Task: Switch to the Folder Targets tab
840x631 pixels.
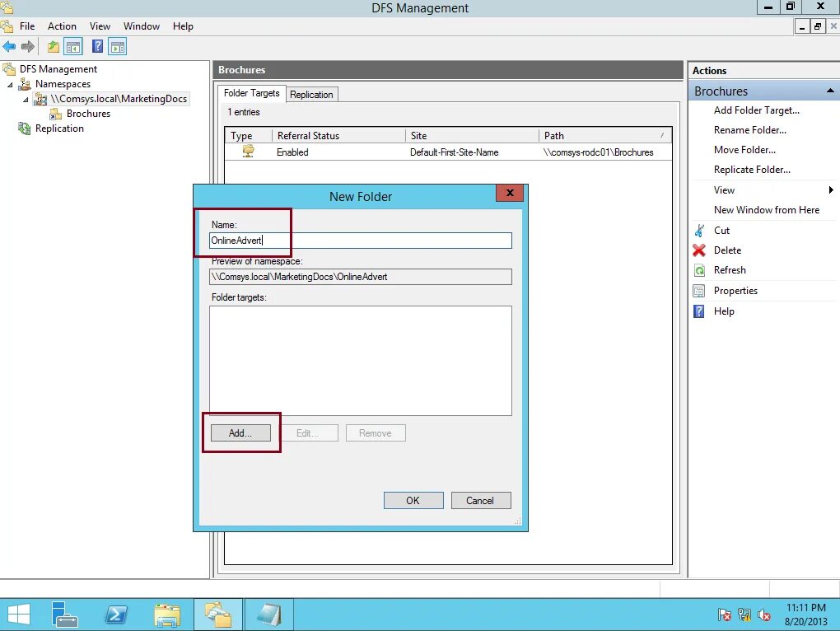Action: 251,92
